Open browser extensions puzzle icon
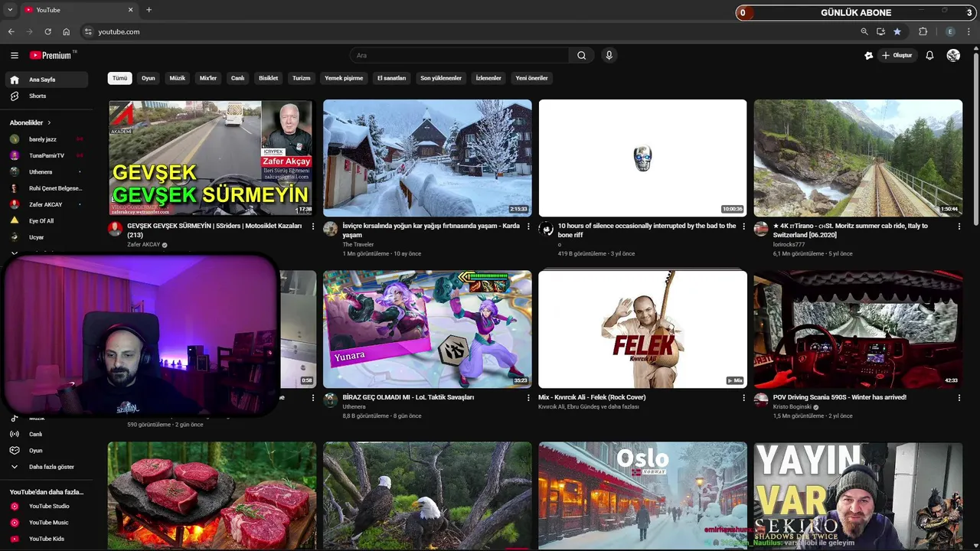 point(923,31)
